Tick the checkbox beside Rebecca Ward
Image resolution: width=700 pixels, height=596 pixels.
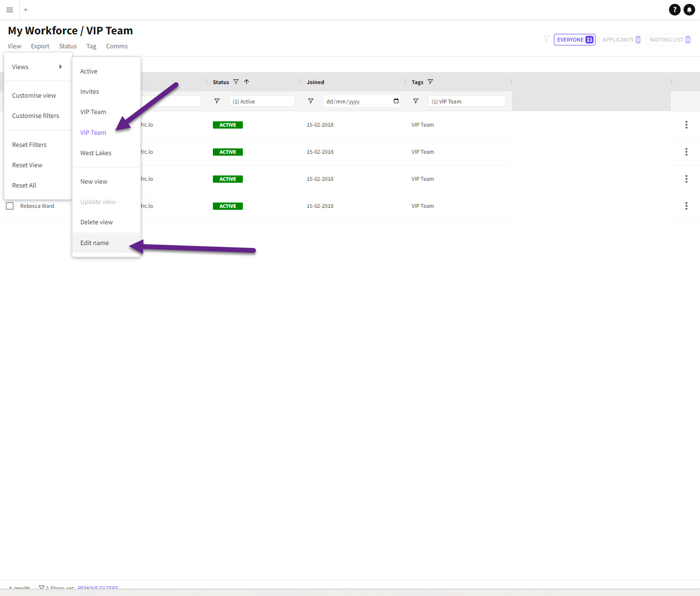point(10,206)
